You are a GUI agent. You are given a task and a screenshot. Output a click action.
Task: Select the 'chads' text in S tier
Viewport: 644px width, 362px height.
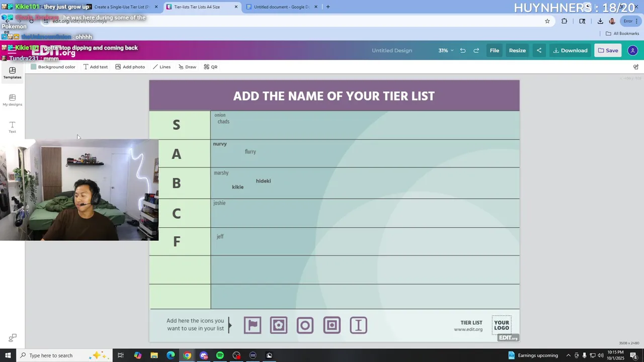[x=223, y=122]
